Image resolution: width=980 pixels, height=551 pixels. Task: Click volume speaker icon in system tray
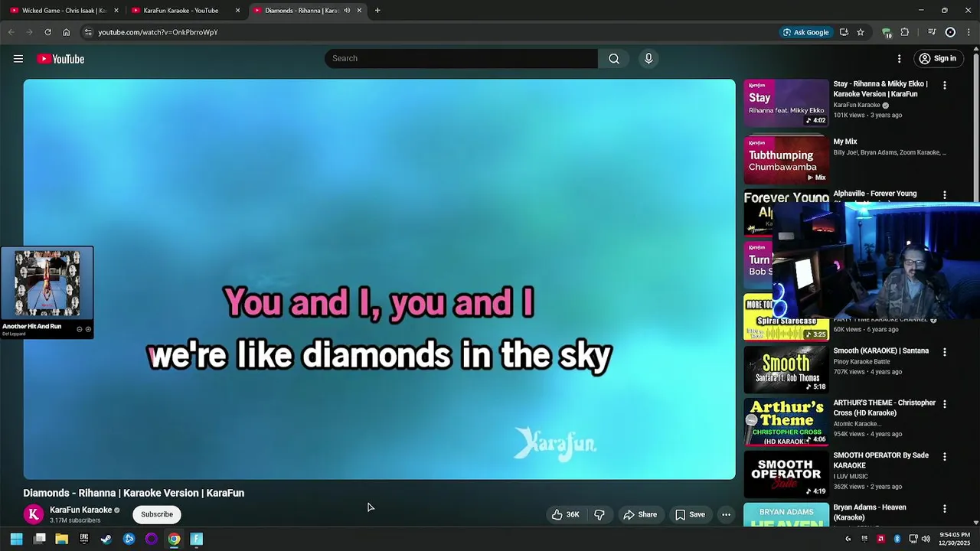926,539
